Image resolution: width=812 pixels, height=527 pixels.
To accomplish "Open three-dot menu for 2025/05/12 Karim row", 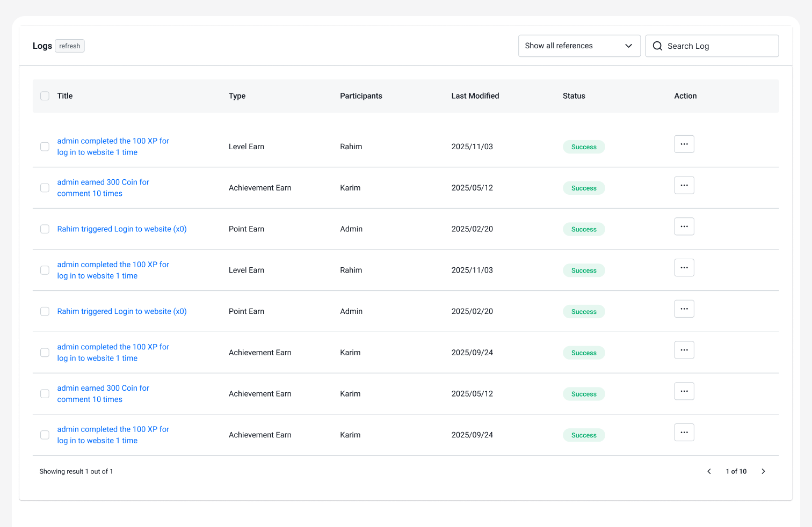I will tap(684, 186).
